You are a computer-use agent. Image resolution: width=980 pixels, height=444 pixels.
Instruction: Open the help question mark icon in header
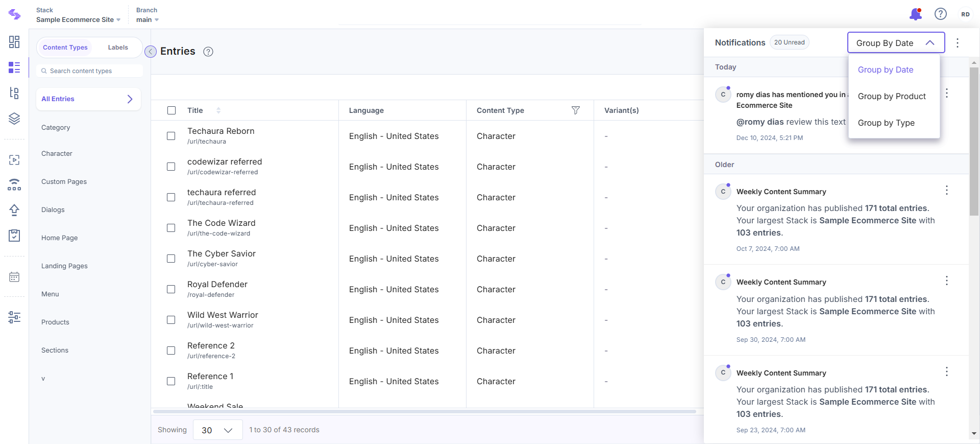click(x=941, y=14)
